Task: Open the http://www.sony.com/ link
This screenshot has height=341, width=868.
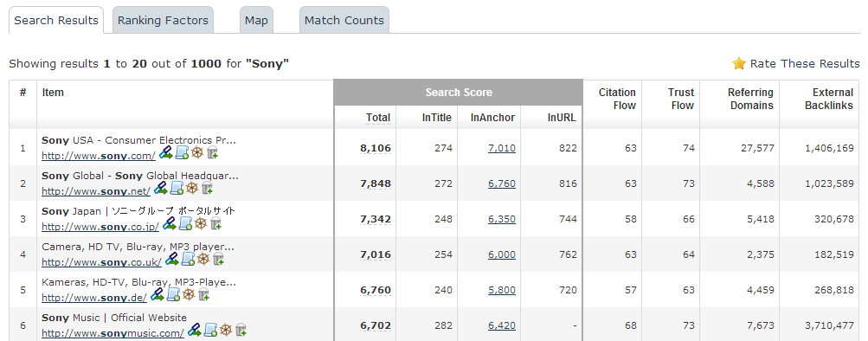Action: (99, 156)
